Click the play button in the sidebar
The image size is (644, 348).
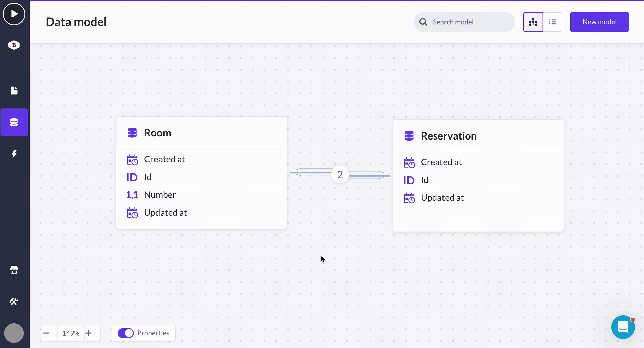[x=14, y=14]
